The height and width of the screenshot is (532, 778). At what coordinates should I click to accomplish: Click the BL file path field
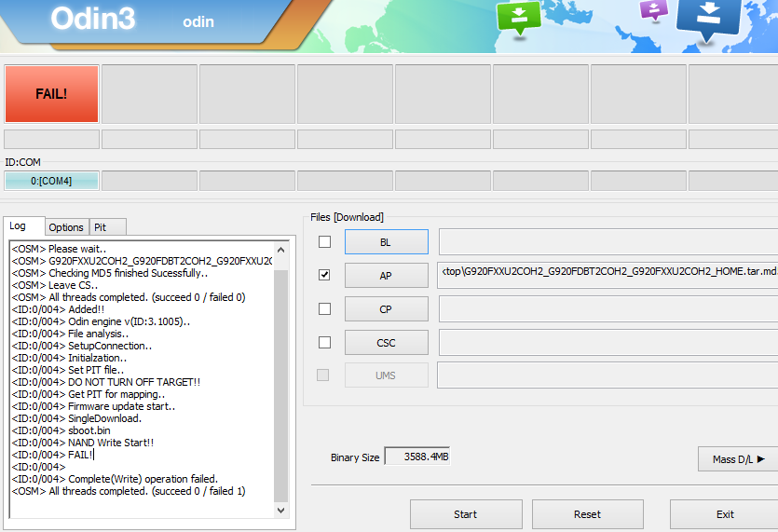[608, 241]
